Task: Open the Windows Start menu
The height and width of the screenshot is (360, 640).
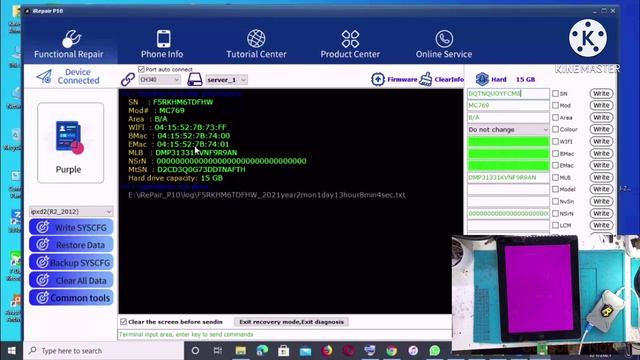Action: pos(12,351)
